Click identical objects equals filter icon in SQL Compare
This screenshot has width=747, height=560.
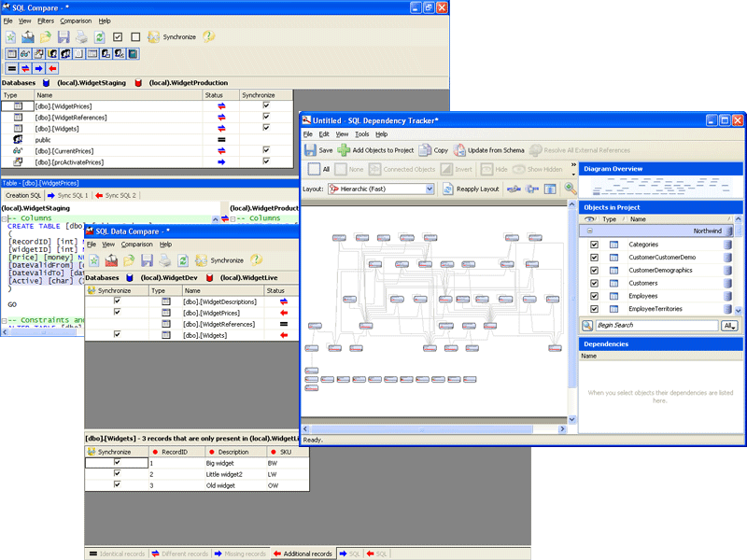pos(12,68)
